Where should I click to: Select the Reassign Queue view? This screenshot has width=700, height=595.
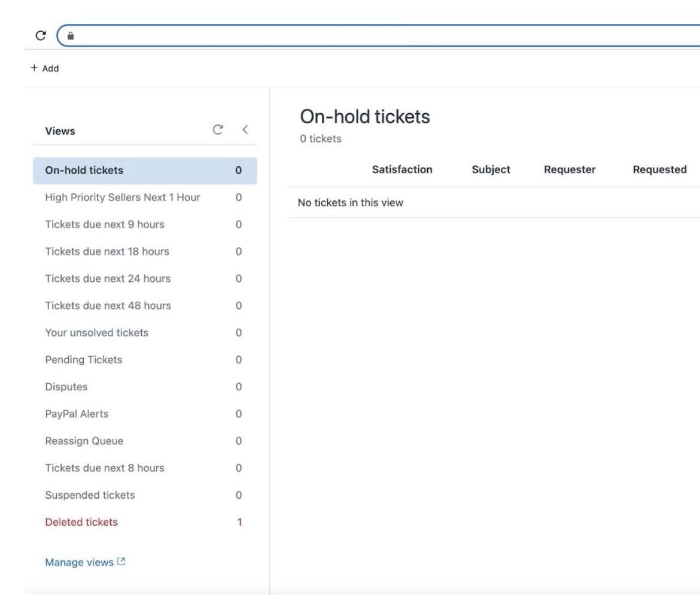click(145, 441)
